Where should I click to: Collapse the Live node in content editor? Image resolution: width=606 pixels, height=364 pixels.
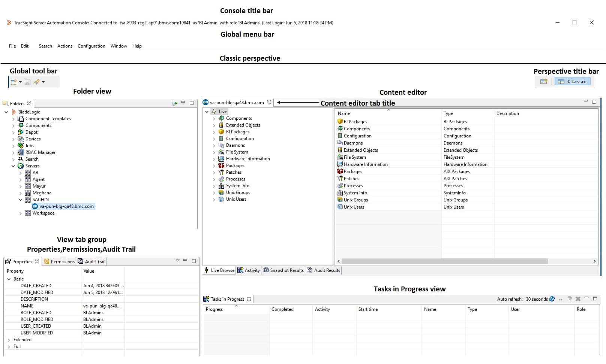click(207, 112)
